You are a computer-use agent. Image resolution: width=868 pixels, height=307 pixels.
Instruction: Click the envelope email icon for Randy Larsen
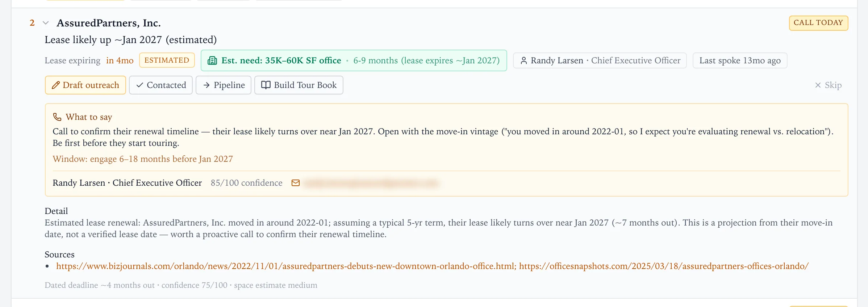point(296,183)
